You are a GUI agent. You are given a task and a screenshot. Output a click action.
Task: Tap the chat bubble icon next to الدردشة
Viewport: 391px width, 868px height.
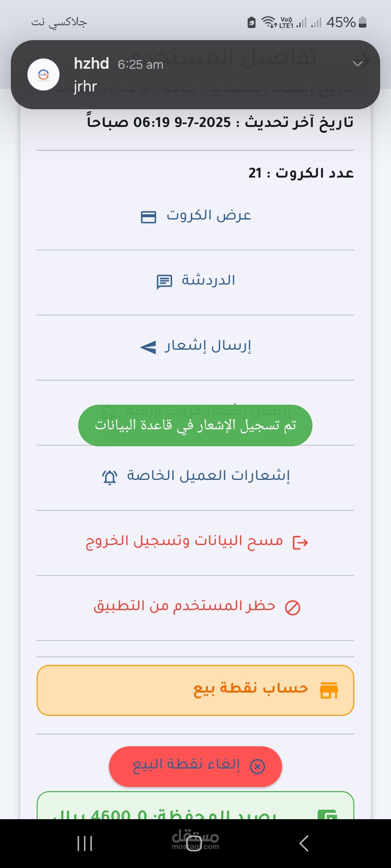[164, 282]
